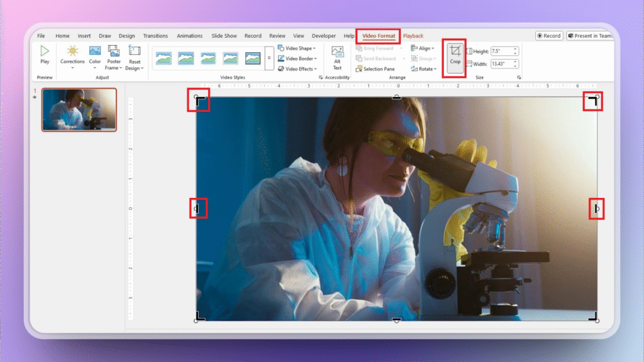The image size is (644, 362).
Task: Open the Color adjustment options
Action: tap(94, 57)
